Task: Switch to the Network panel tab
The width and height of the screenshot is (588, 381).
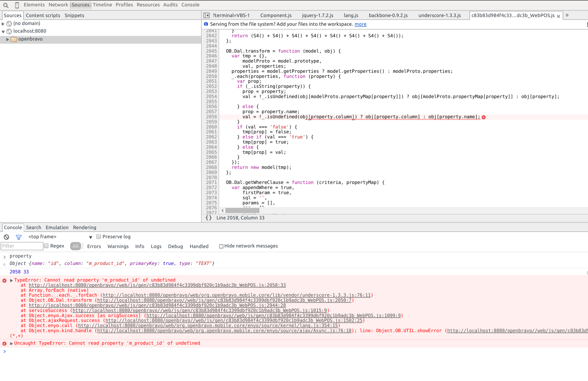Action: (58, 5)
